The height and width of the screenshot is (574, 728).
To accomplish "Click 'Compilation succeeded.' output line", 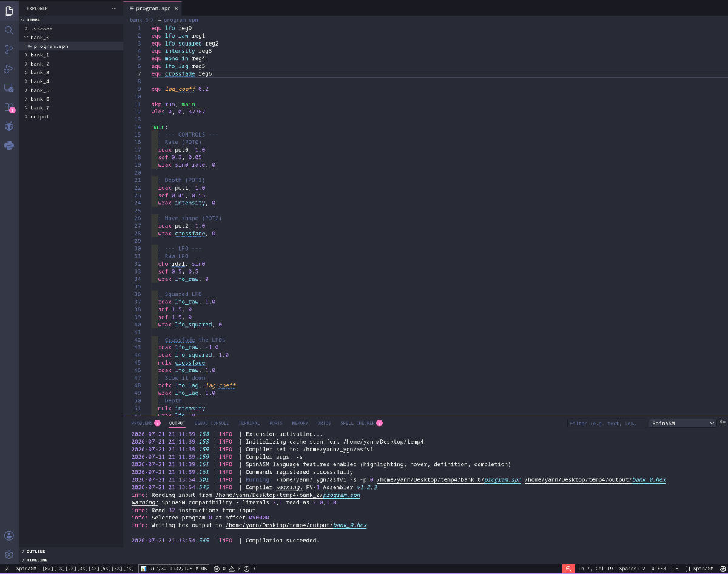I will 282,541.
